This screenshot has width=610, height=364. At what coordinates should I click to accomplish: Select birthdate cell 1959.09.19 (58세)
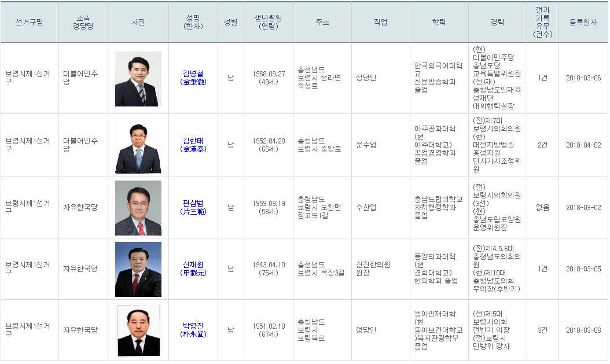pos(269,208)
